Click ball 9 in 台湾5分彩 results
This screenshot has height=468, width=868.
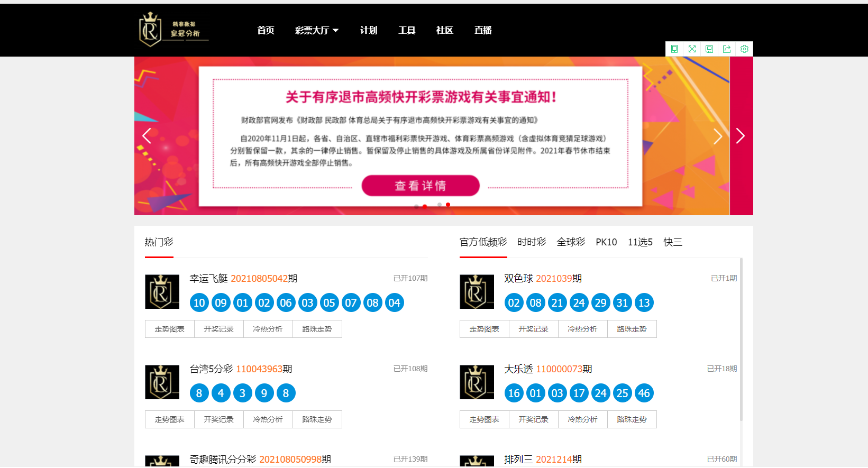pyautogui.click(x=264, y=393)
